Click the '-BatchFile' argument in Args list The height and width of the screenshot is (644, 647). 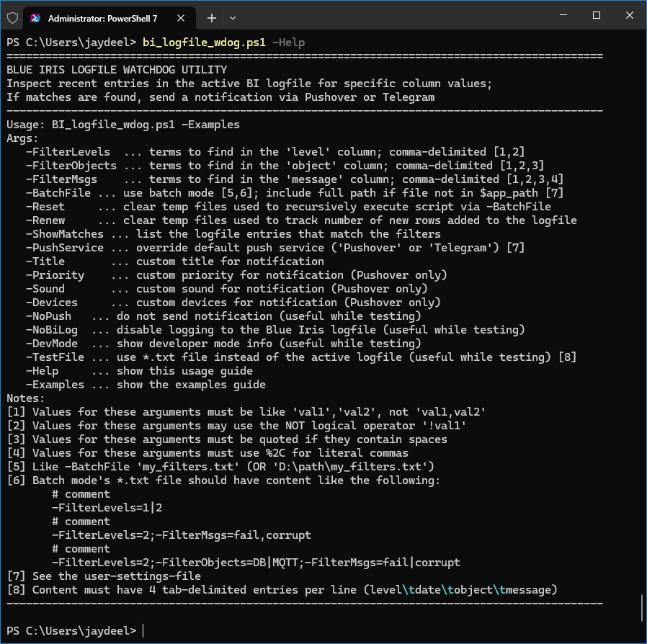click(x=58, y=192)
